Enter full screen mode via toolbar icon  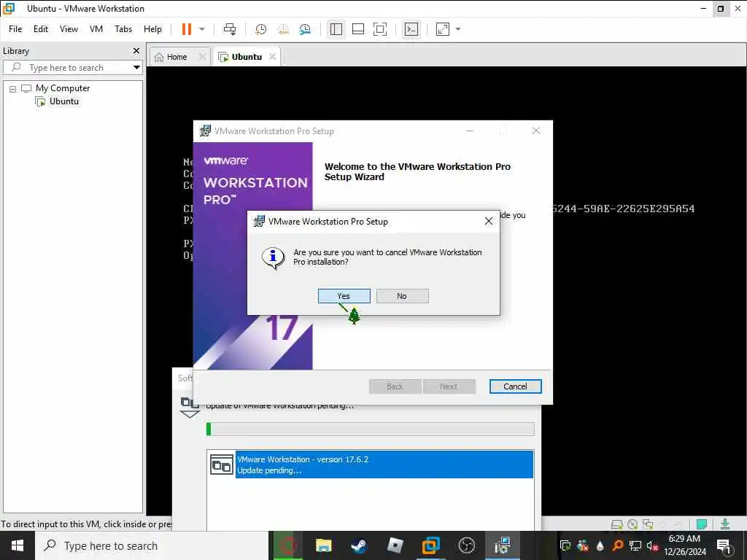(x=379, y=29)
